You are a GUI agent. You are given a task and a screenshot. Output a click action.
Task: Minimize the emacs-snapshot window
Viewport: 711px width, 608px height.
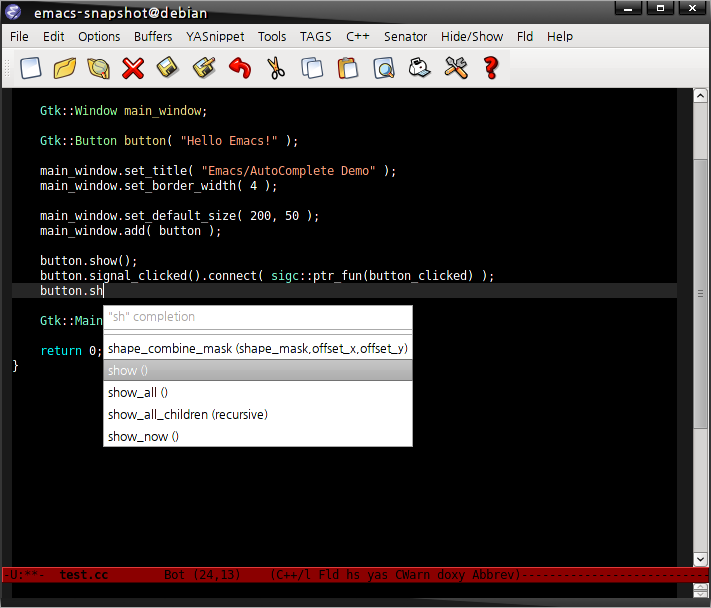628,8
